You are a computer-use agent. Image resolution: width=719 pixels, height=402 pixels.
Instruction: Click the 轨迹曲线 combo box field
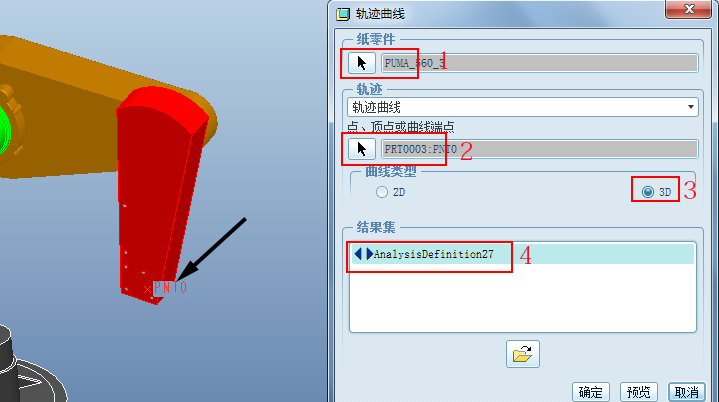pos(523,107)
